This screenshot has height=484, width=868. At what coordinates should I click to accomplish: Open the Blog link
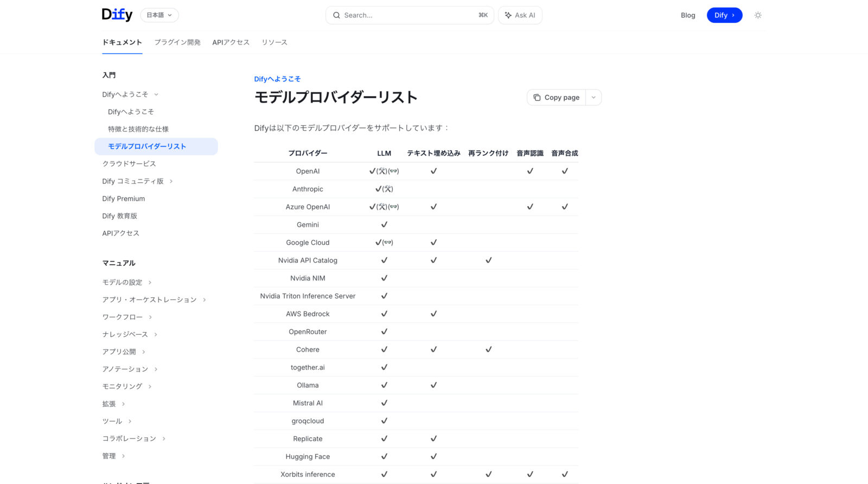(688, 15)
